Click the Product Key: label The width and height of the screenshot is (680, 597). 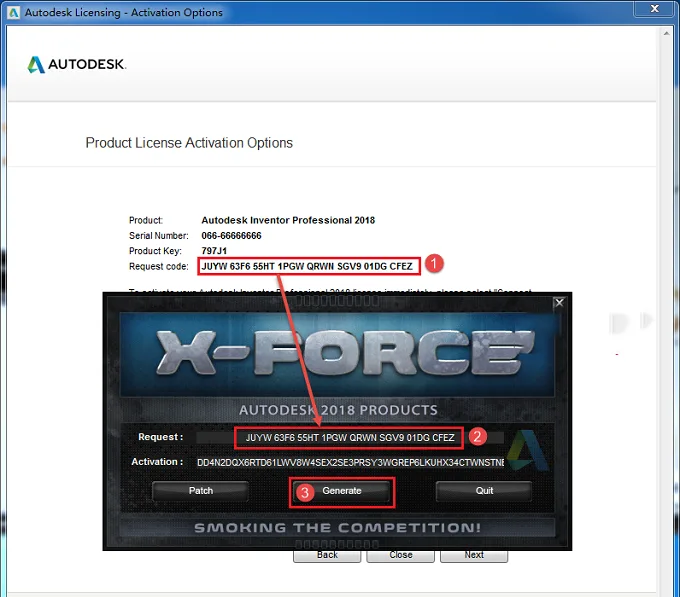coord(155,251)
